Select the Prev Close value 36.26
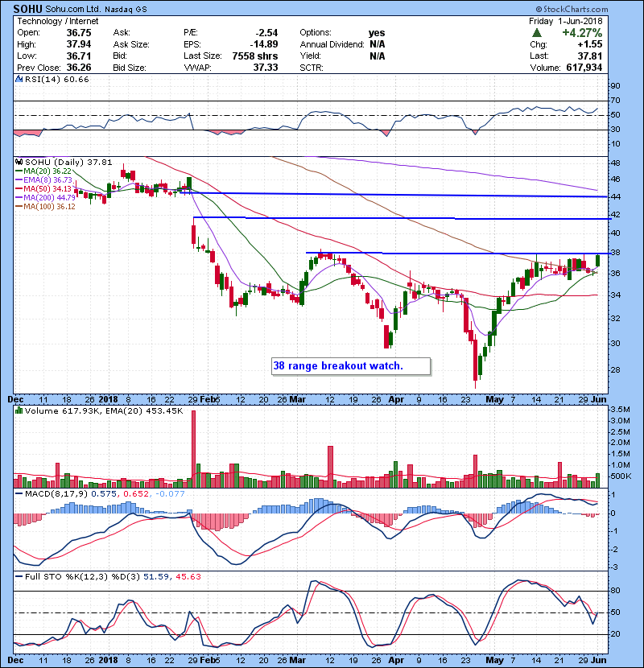This screenshot has height=668, width=644. 79,68
